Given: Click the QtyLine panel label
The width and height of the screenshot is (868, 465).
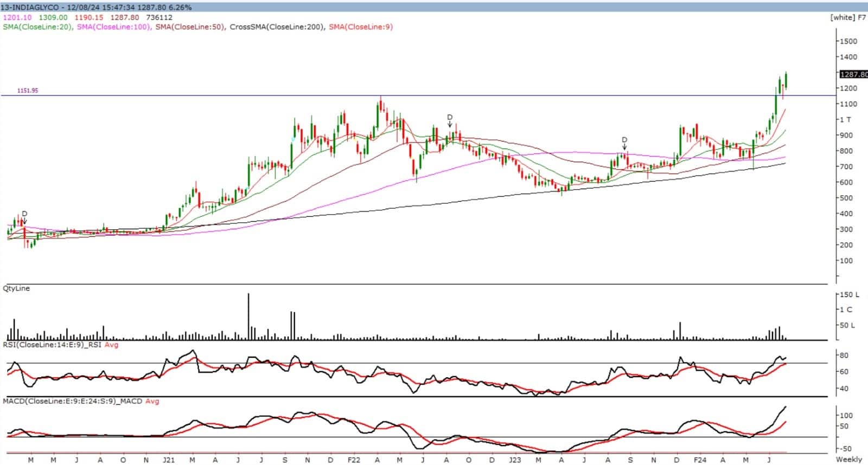Looking at the screenshot, I should 16,288.
